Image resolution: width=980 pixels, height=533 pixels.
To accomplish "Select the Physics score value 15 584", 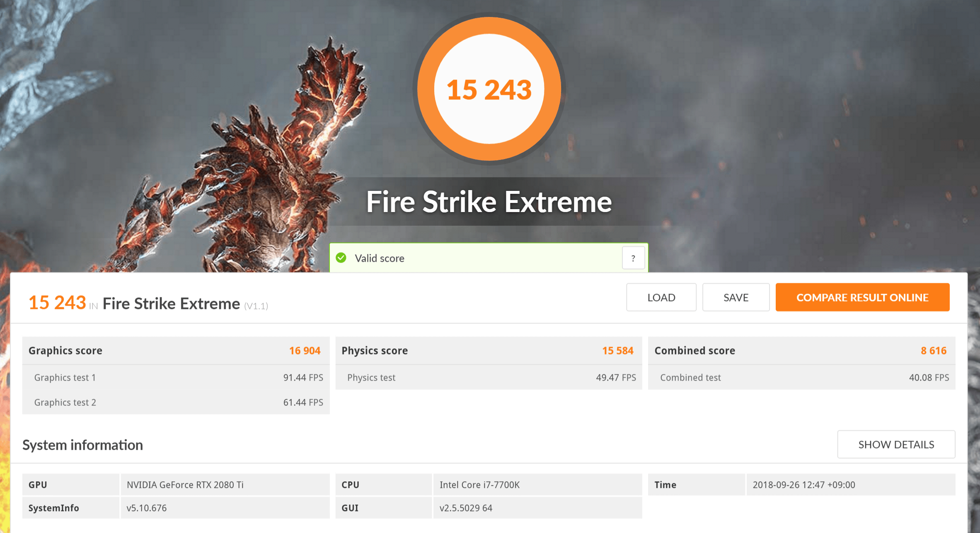I will (x=617, y=350).
